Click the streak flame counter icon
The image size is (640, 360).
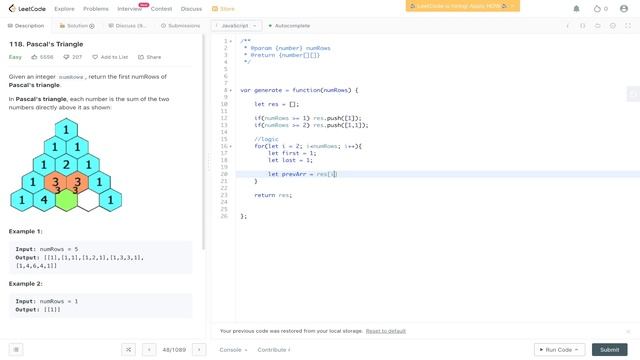(x=597, y=9)
